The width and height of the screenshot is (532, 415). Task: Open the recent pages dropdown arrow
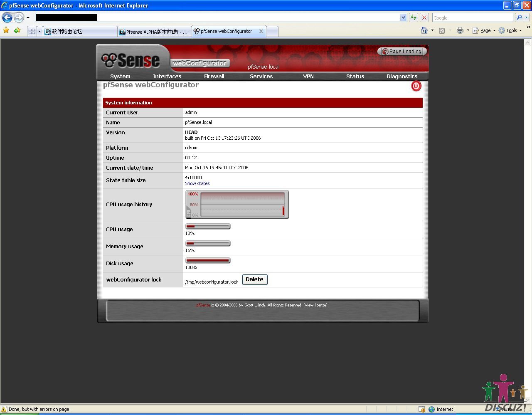point(28,18)
